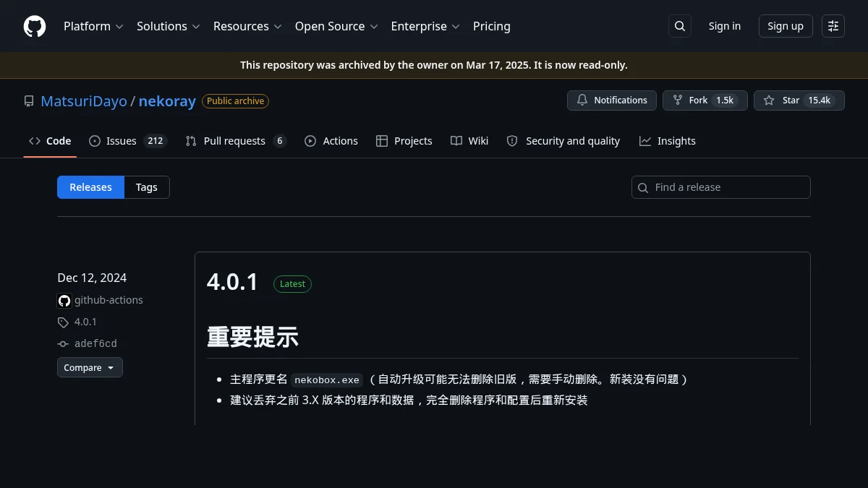
Task: Click Sign in
Action: pyautogui.click(x=725, y=26)
